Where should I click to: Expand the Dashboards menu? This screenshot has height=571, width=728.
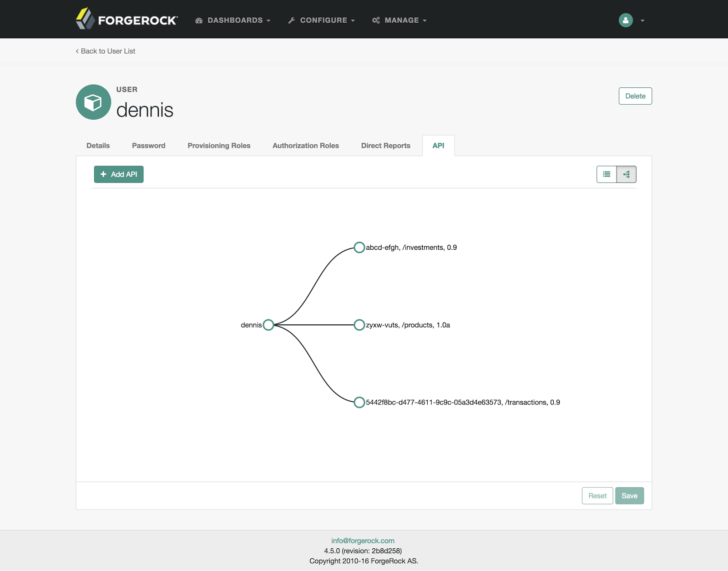(234, 20)
